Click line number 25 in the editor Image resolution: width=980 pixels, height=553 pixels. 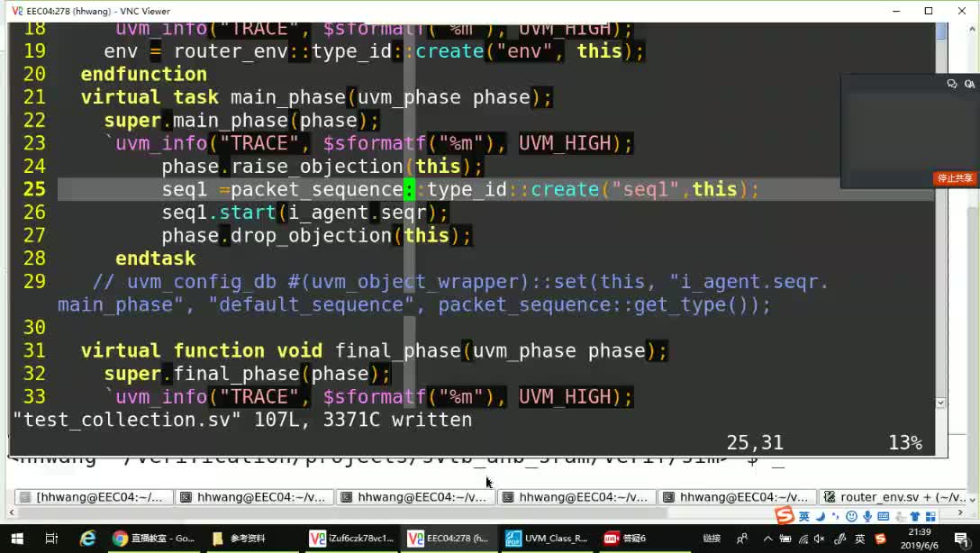point(34,189)
